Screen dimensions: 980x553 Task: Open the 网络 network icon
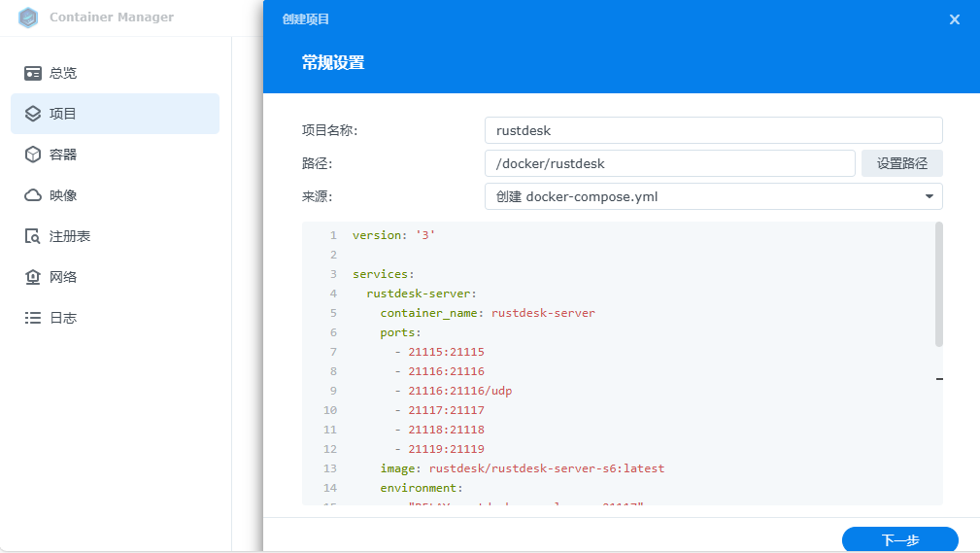point(32,277)
